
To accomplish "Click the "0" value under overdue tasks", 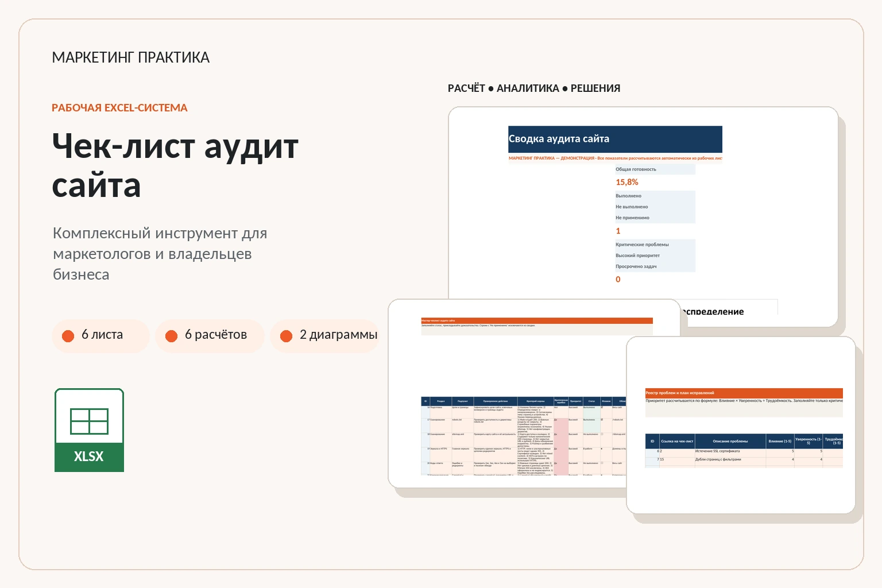I will 618,280.
